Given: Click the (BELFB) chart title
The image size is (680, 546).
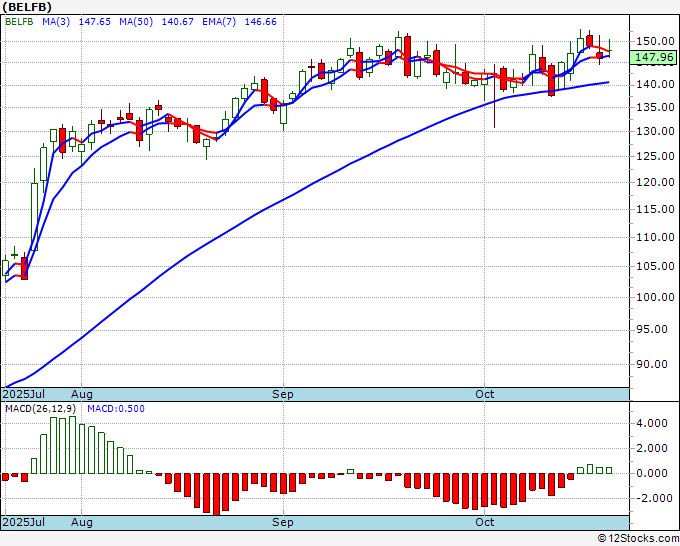Looking at the screenshot, I should tap(27, 7).
